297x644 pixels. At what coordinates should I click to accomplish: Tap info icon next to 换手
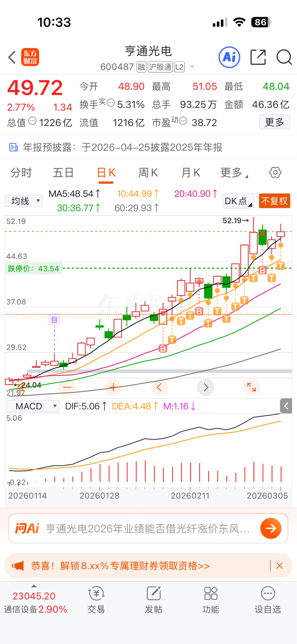[110, 103]
